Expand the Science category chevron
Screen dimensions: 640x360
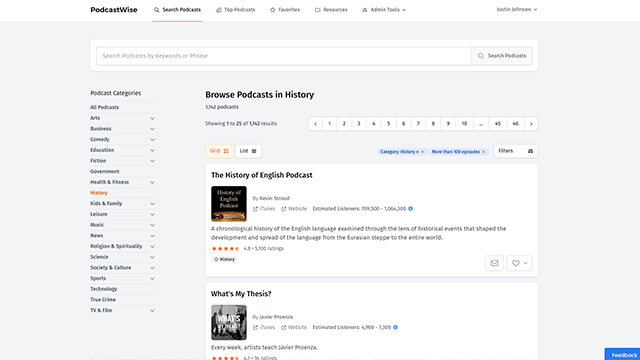pos(152,257)
